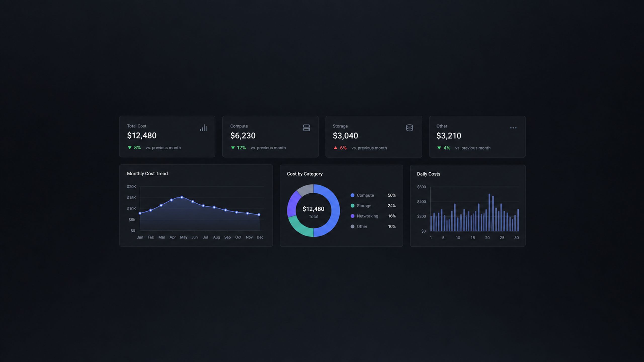The width and height of the screenshot is (644, 362).
Task: Select the Compute $6,230 value
Action: [243, 136]
